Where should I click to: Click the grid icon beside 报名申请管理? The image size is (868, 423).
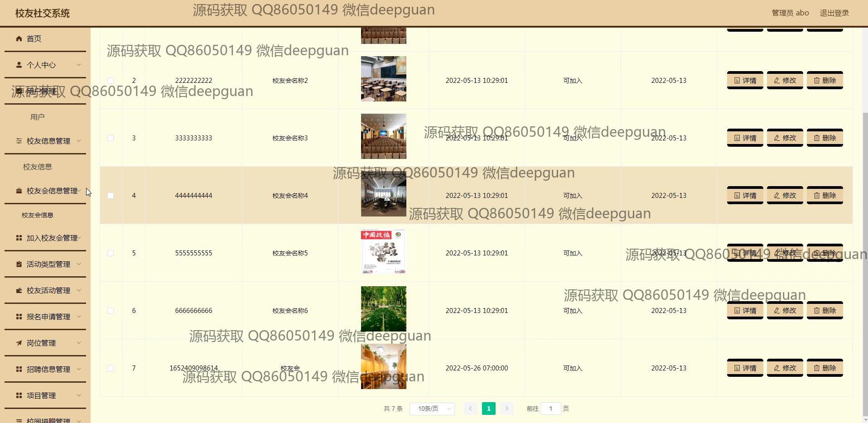point(19,317)
